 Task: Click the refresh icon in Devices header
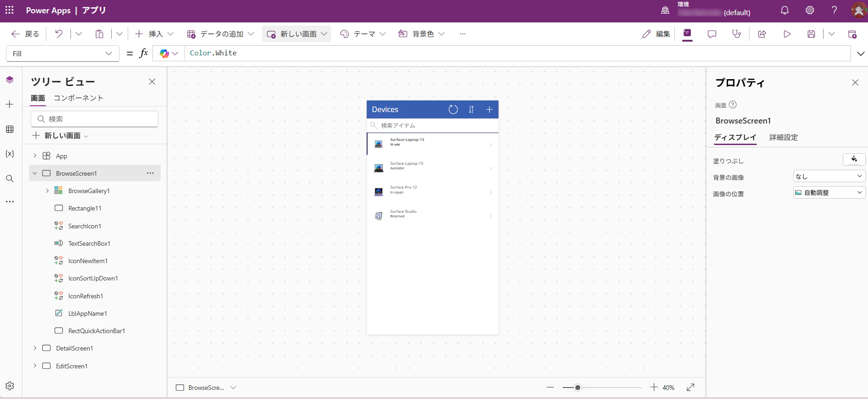(453, 109)
